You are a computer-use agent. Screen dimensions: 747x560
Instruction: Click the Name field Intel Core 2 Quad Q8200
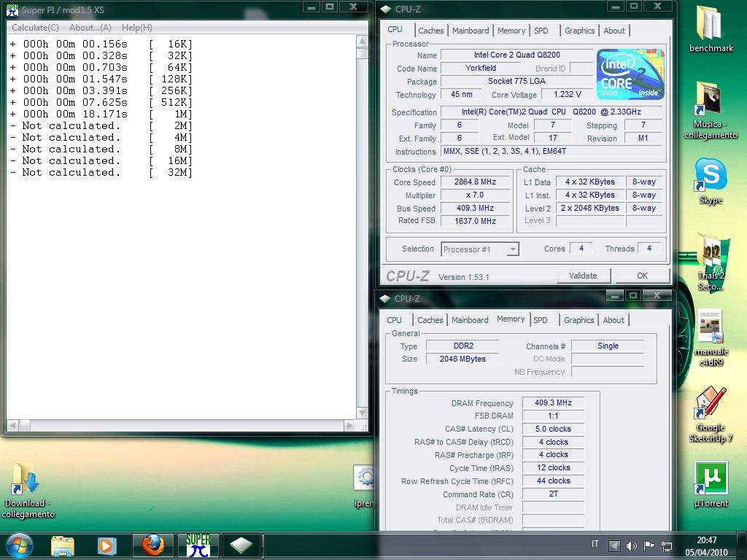coord(517,55)
